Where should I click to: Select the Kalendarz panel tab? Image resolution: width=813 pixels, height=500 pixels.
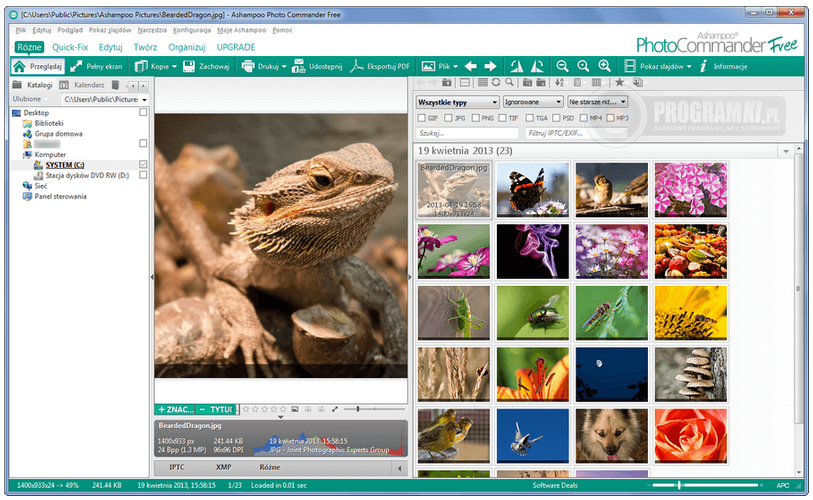coord(83,85)
